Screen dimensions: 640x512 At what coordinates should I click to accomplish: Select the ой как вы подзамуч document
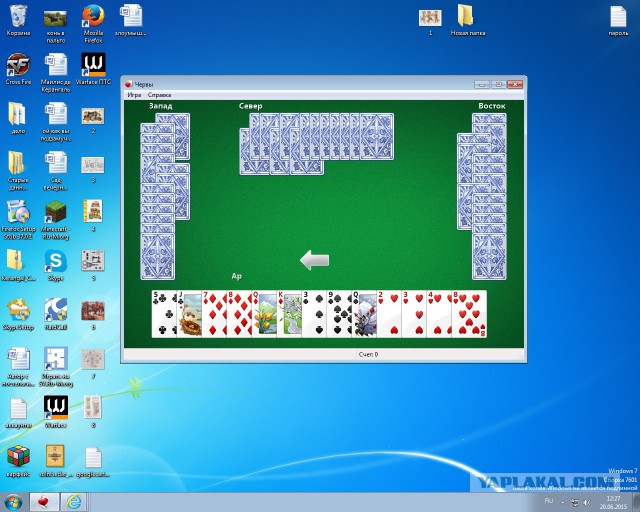click(x=56, y=122)
